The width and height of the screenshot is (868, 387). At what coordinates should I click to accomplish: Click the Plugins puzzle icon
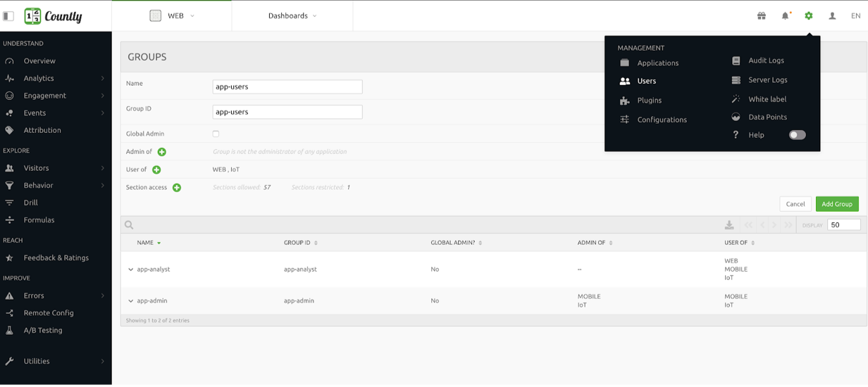(625, 101)
